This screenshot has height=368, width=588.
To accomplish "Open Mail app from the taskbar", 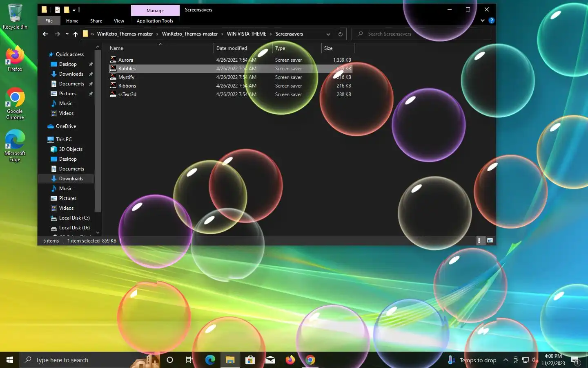I will click(x=270, y=360).
